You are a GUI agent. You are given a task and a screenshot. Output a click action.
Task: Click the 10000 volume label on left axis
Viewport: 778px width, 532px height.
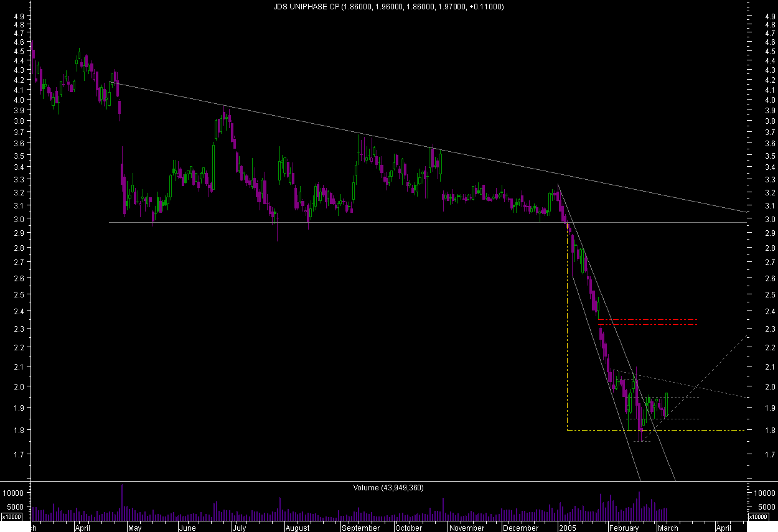[x=15, y=493]
